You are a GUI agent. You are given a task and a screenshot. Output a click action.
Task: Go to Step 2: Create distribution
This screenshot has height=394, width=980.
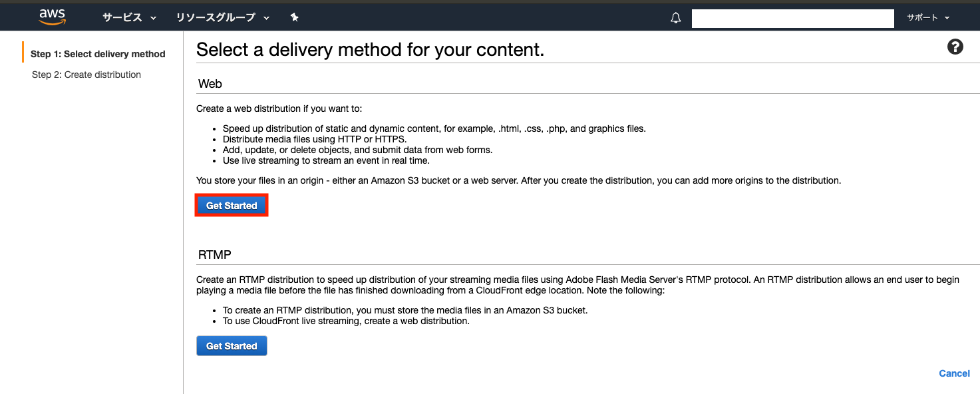point(86,75)
